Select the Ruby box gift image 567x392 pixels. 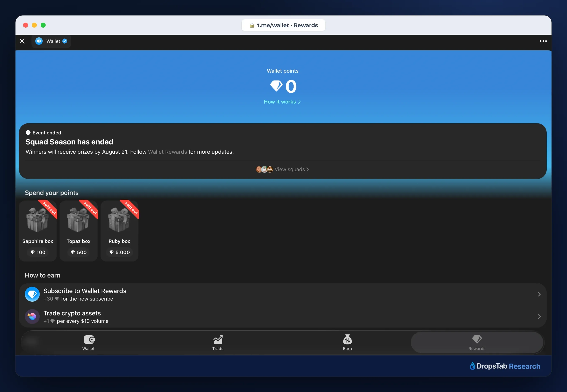point(119,220)
